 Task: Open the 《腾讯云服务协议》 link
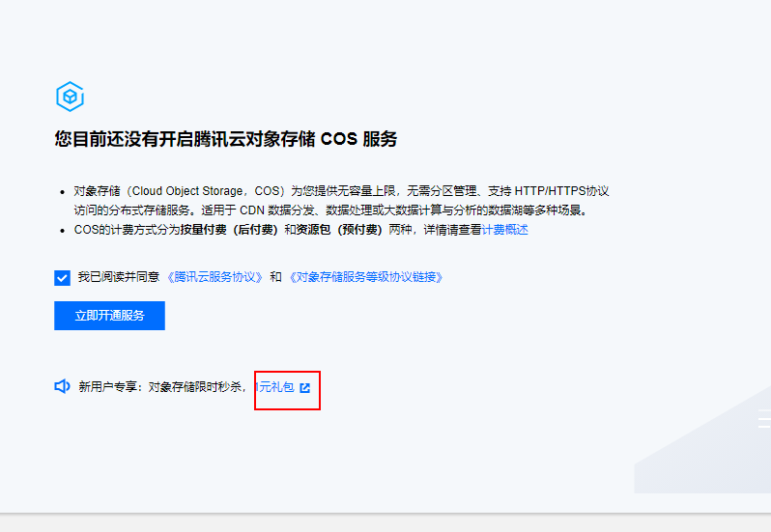[214, 277]
